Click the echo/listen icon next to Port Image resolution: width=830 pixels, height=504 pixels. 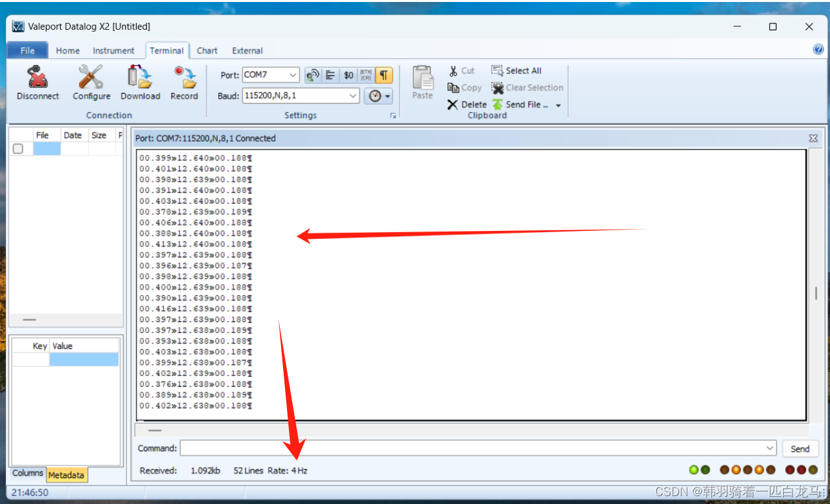313,75
